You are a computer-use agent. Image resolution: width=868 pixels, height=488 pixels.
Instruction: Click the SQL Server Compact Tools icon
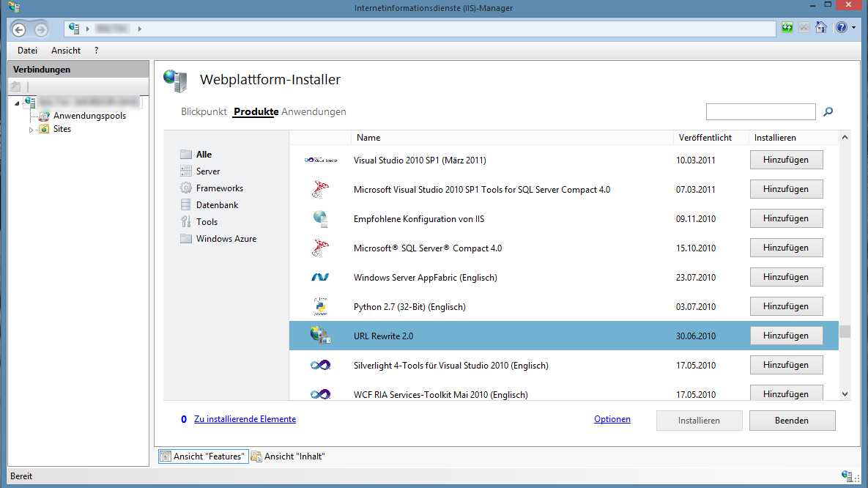320,190
